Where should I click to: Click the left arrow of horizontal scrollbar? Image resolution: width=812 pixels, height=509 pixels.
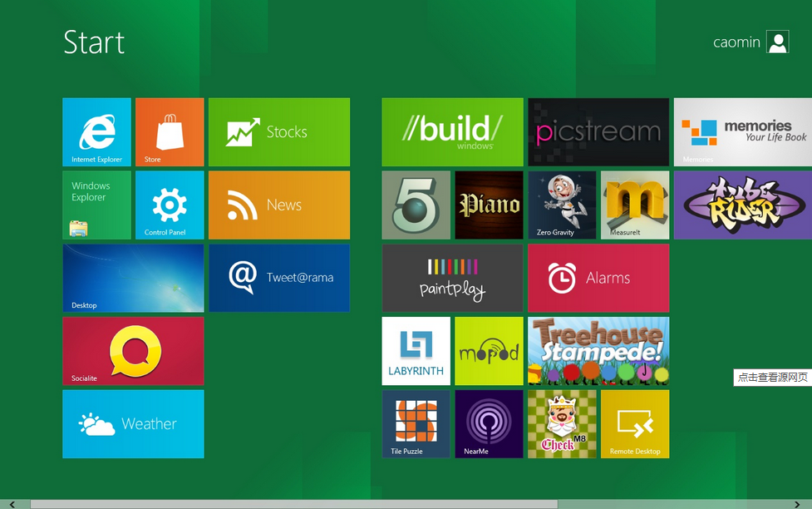[x=12, y=504]
